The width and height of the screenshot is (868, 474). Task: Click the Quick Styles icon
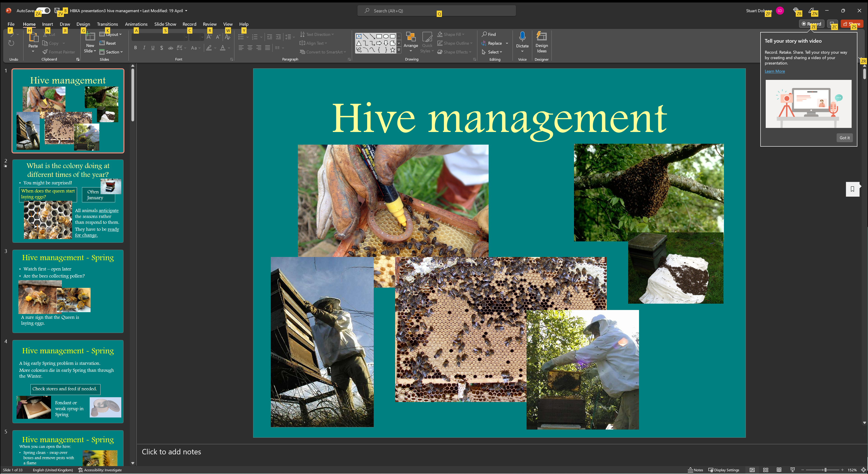pyautogui.click(x=427, y=37)
